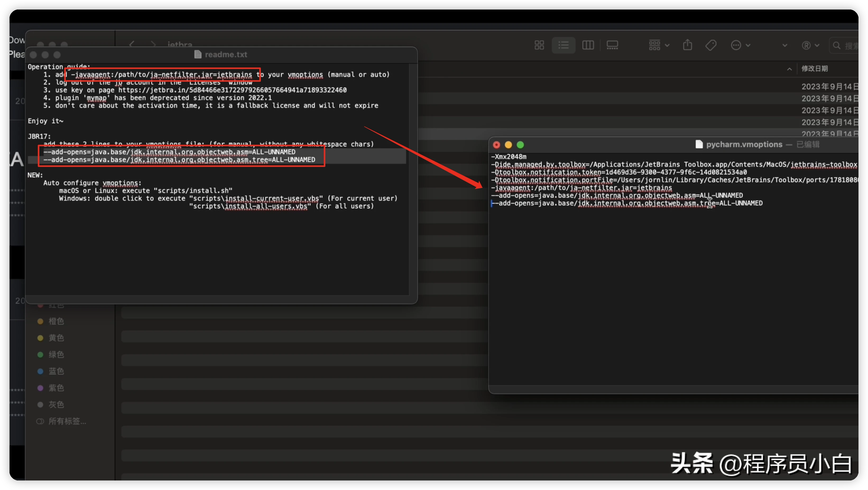Image resolution: width=868 pixels, height=490 pixels.
Task: Switch Finder to icon view
Action: click(539, 45)
